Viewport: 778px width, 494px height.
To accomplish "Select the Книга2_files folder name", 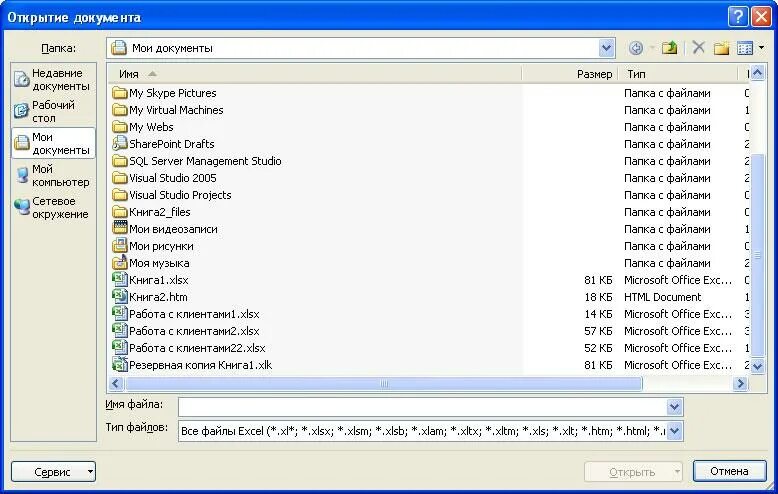I will click(x=160, y=212).
